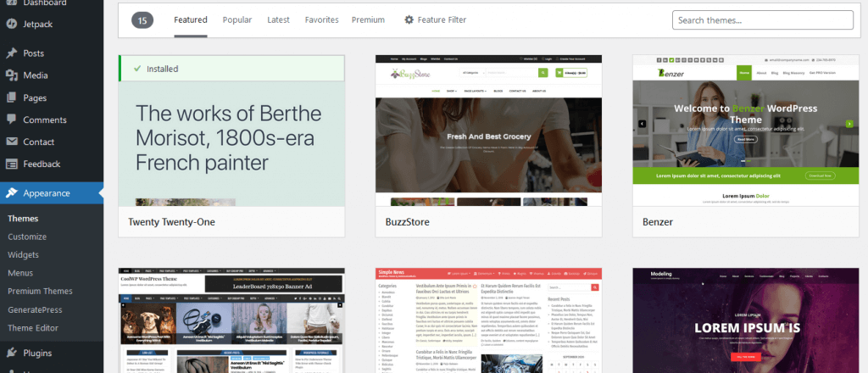
Task: Click the Search themes input field
Action: 763,20
